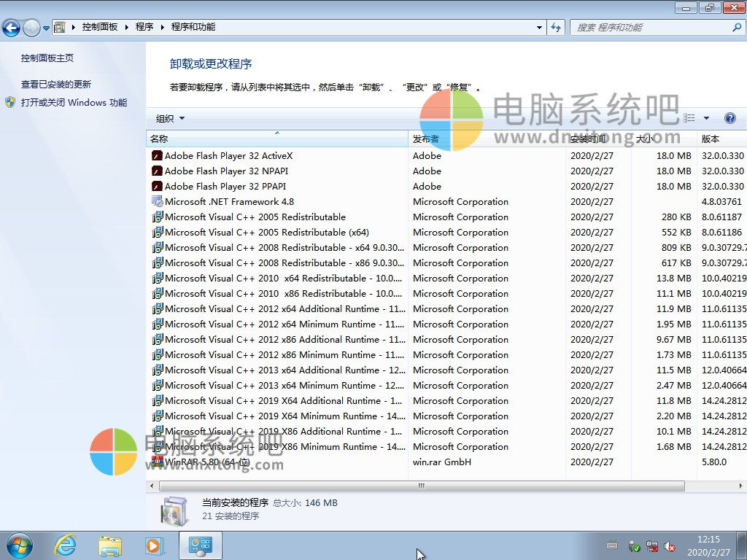
Task: Click the search magnifier icon
Action: [737, 27]
